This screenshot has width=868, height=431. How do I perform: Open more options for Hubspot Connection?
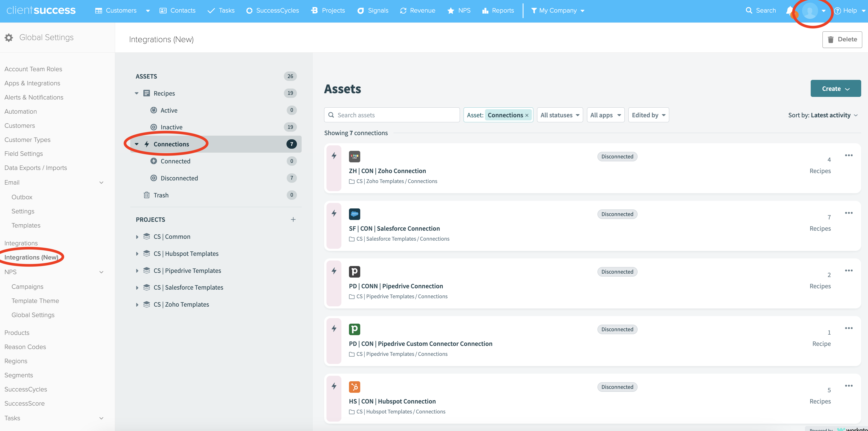click(x=849, y=385)
